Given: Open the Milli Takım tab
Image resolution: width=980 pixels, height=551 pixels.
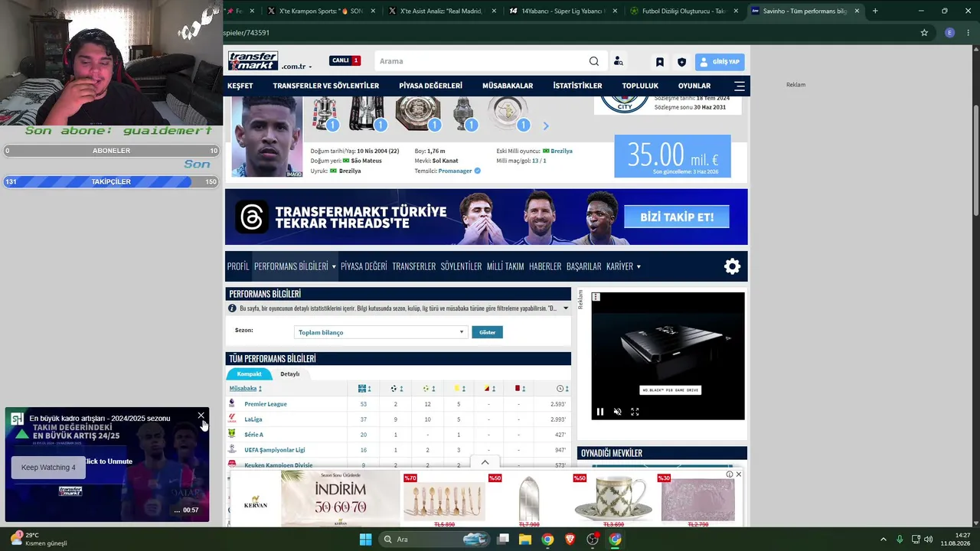Looking at the screenshot, I should click(505, 266).
